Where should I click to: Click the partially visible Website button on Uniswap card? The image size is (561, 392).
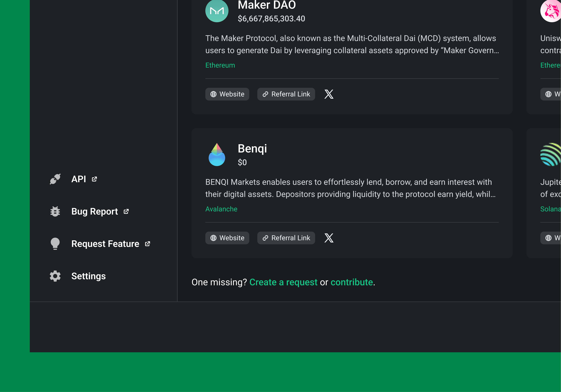[x=551, y=94]
